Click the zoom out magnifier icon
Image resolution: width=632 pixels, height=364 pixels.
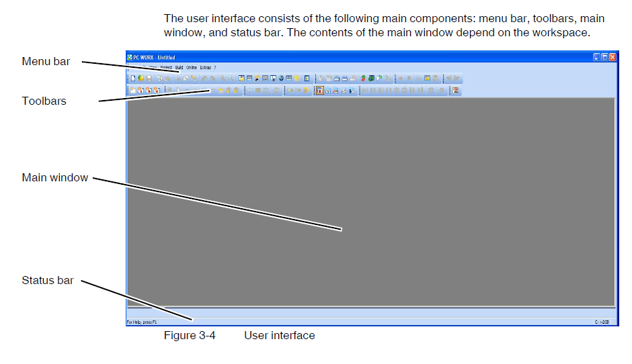tap(229, 79)
